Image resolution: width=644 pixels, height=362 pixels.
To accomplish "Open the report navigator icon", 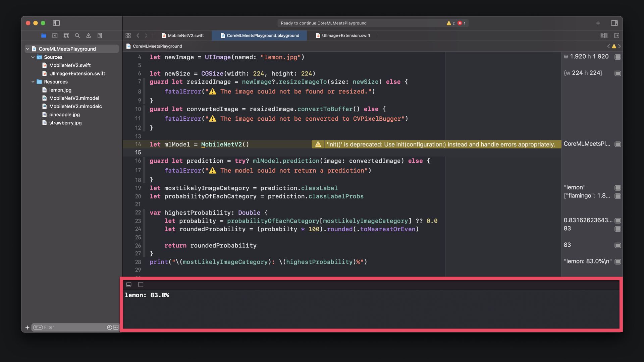I will (x=100, y=36).
